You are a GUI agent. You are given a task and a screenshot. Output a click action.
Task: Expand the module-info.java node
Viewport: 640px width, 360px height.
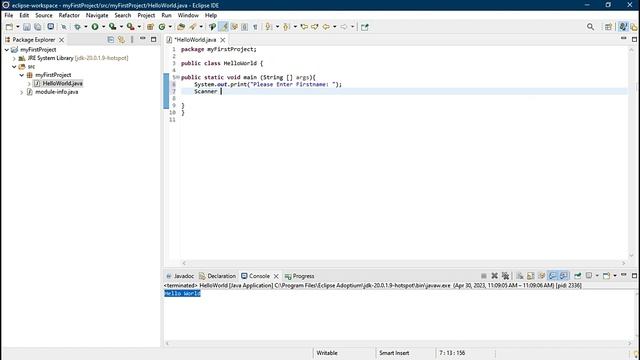tap(22, 92)
